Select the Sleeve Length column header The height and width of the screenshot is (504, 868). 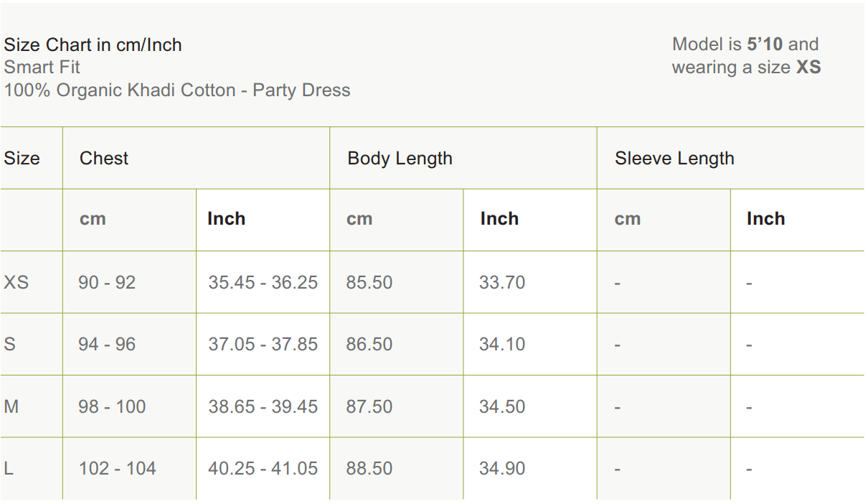(x=674, y=159)
